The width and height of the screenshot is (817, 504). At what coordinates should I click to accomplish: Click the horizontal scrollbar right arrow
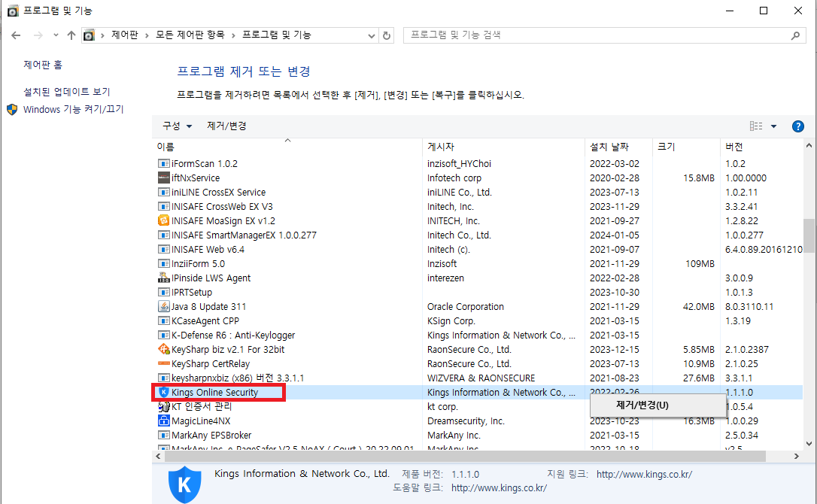pos(796,457)
